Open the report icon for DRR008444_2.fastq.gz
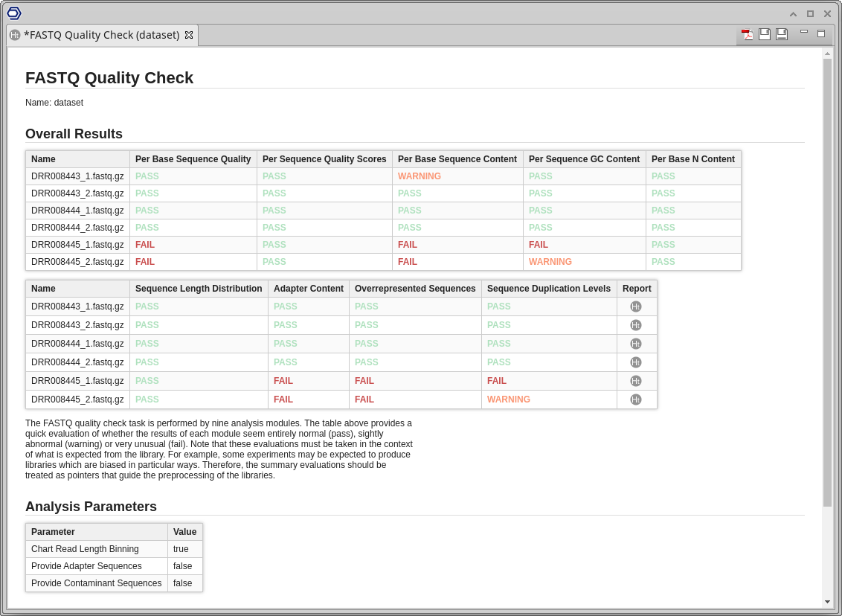This screenshot has width=842, height=616. (x=635, y=362)
